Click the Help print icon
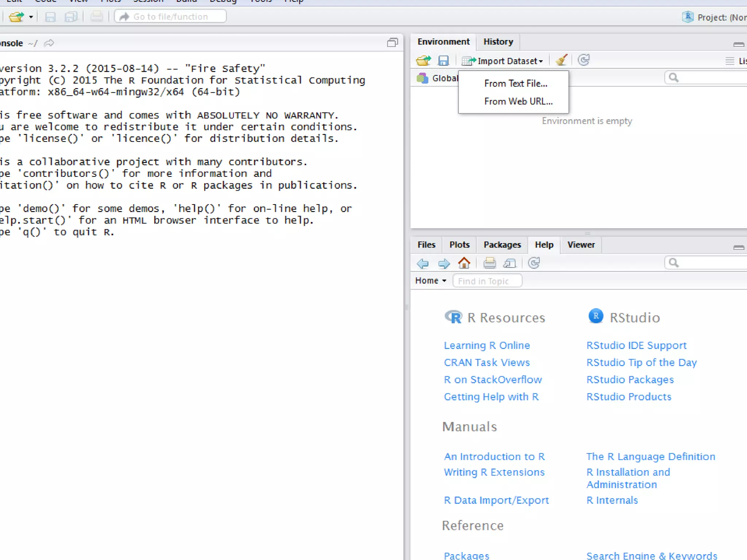The image size is (747, 560). click(489, 263)
